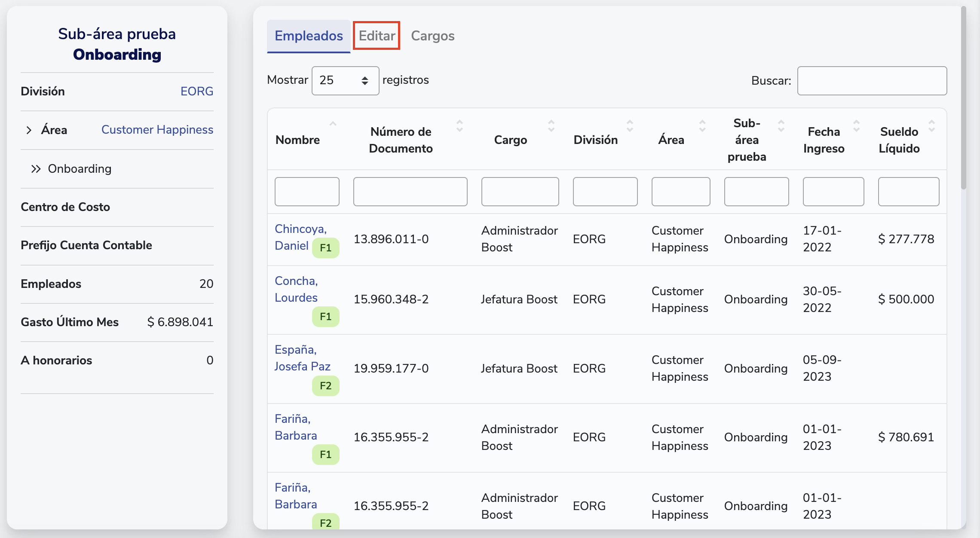This screenshot has height=538, width=980.
Task: Sort by Cargo column arrows
Action: coord(551,126)
